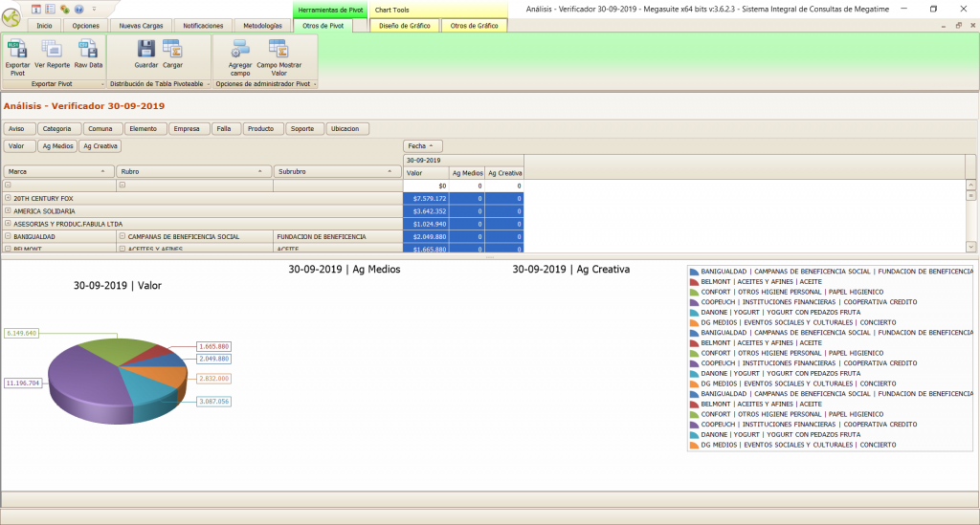
Task: Open the Metodologías tab
Action: [262, 26]
